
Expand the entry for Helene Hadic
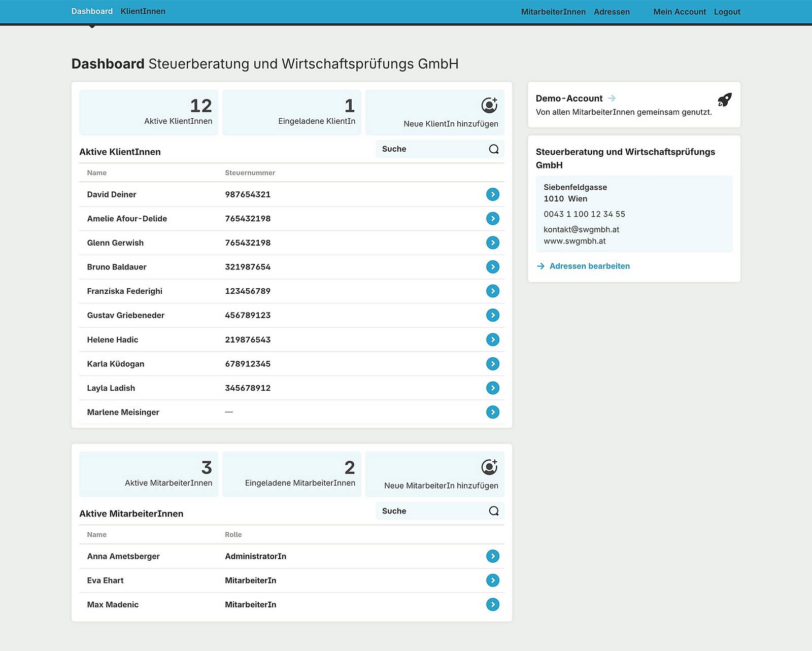click(492, 339)
